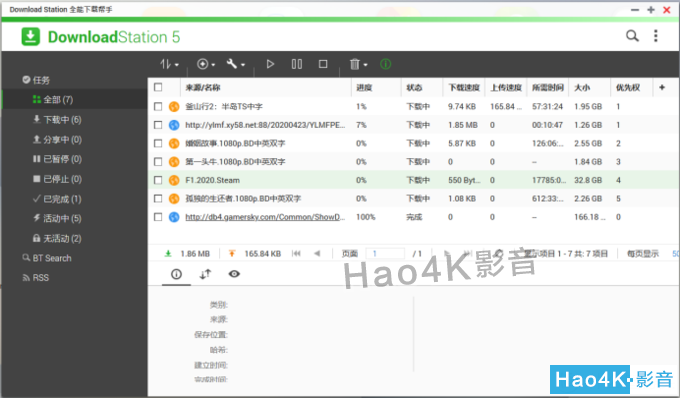
Task: Open the add task plus dropdown
Action: tap(206, 64)
